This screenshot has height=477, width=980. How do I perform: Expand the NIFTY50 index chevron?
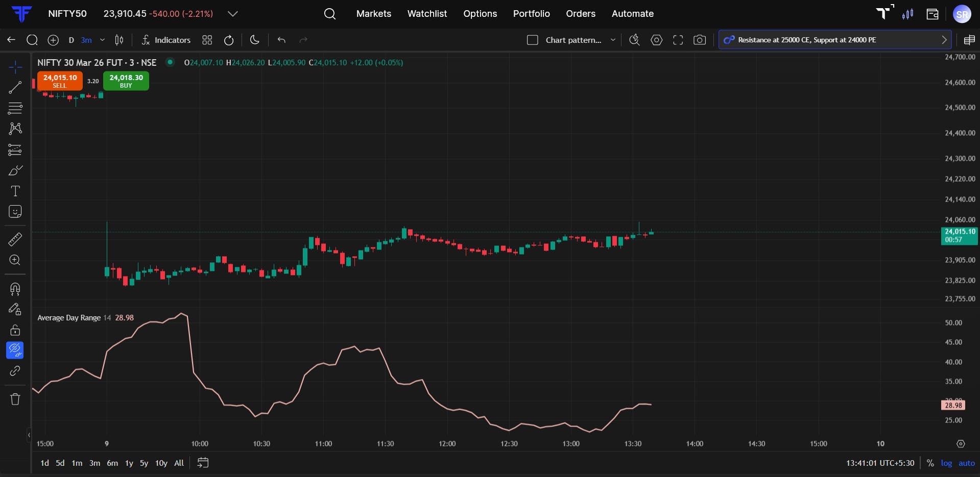pyautogui.click(x=233, y=14)
